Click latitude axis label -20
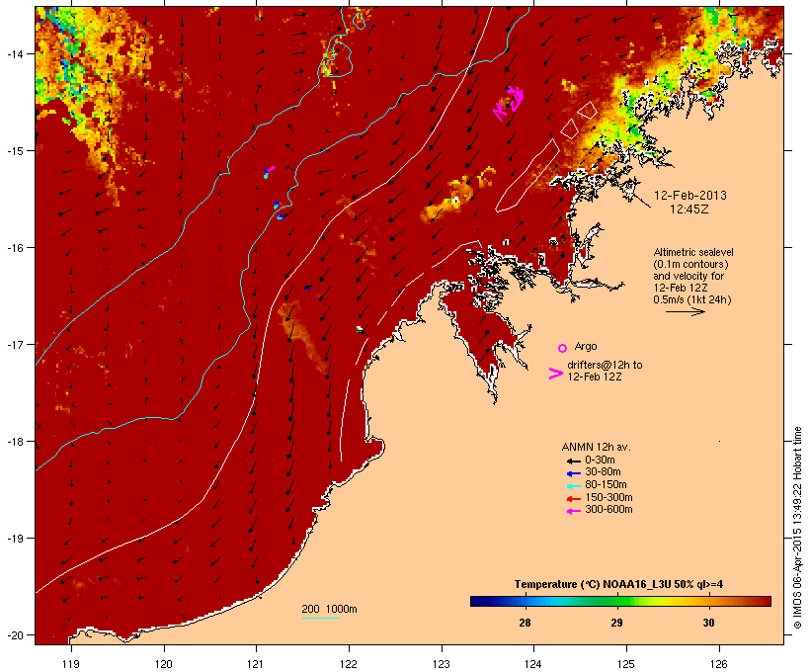This screenshot has height=672, width=810. click(x=14, y=635)
